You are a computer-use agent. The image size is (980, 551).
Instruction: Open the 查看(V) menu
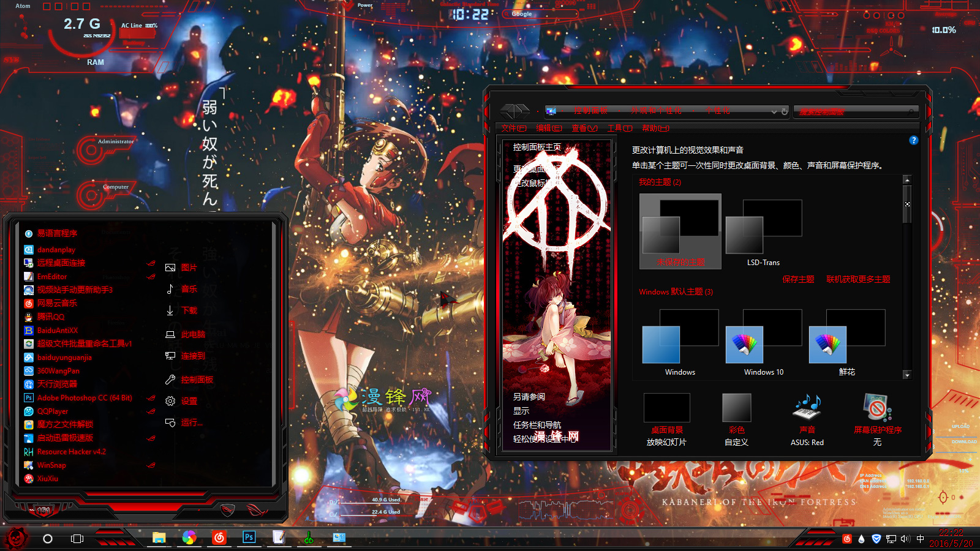pyautogui.click(x=584, y=129)
